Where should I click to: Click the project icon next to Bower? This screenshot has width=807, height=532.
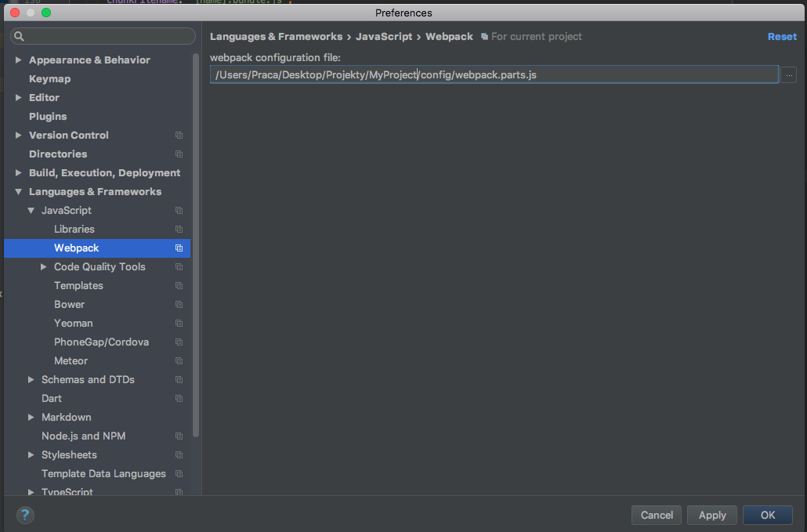tap(179, 305)
